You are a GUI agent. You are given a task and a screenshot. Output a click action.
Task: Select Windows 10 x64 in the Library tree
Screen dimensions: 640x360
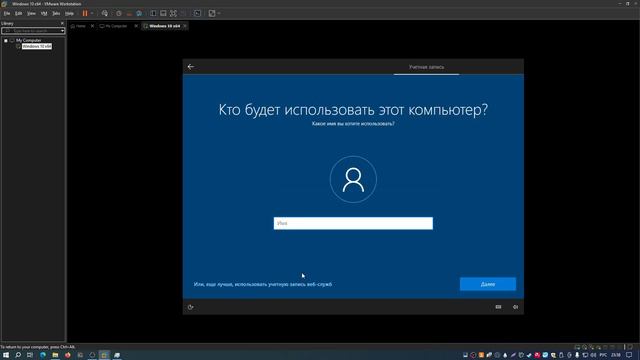(37, 46)
